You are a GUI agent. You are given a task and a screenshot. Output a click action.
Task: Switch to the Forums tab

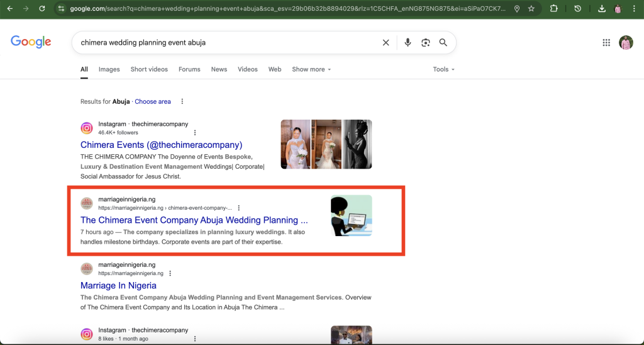coord(189,69)
